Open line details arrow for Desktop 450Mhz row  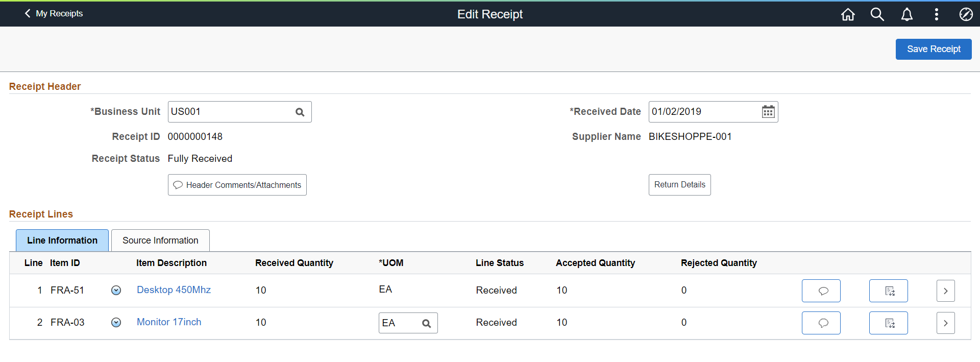click(x=946, y=291)
